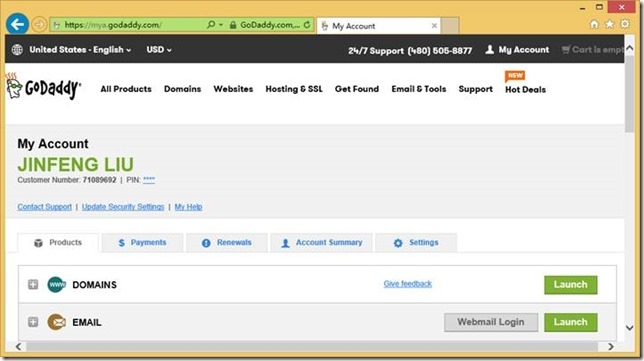Viewport: 644px width, 361px height.
Task: Open address bar search dropdown arrow
Action: coord(221,25)
